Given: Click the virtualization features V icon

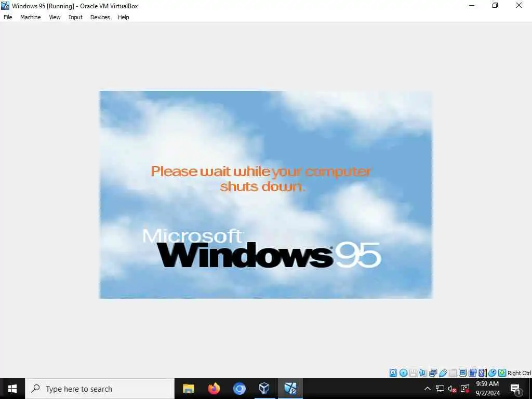Looking at the screenshot, I should click(x=483, y=373).
